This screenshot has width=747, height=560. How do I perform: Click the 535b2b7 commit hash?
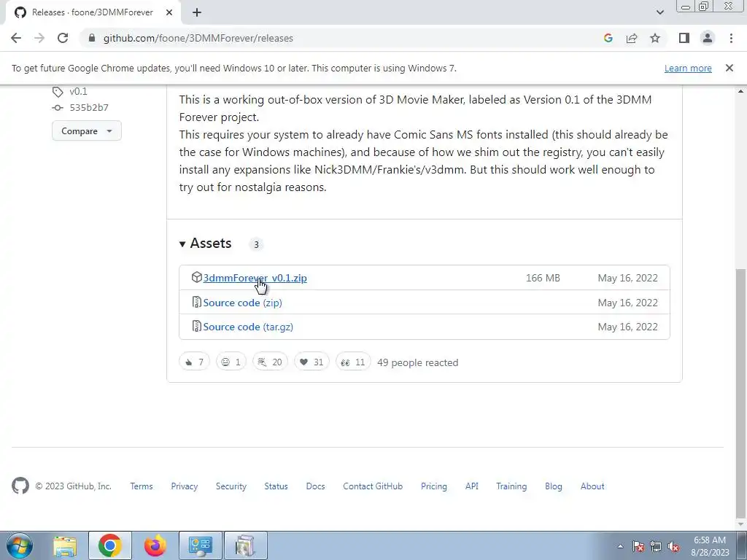pos(89,108)
